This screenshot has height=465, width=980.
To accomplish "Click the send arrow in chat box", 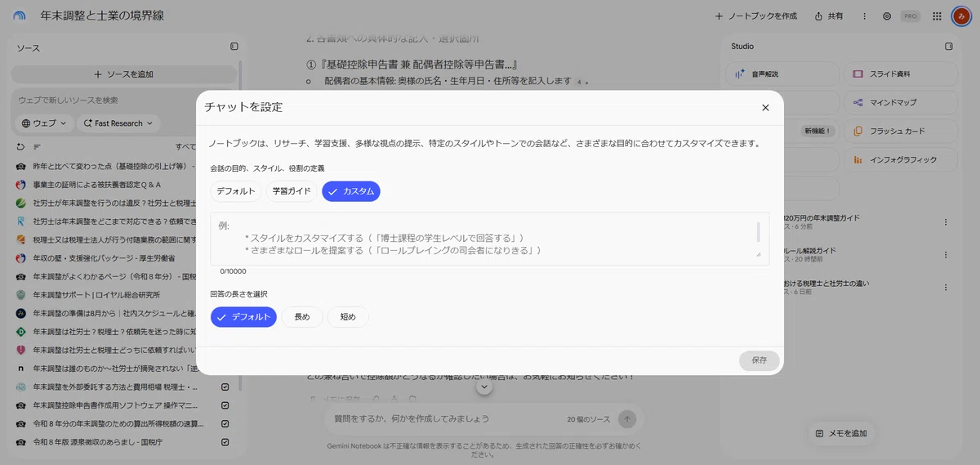I will [x=627, y=418].
